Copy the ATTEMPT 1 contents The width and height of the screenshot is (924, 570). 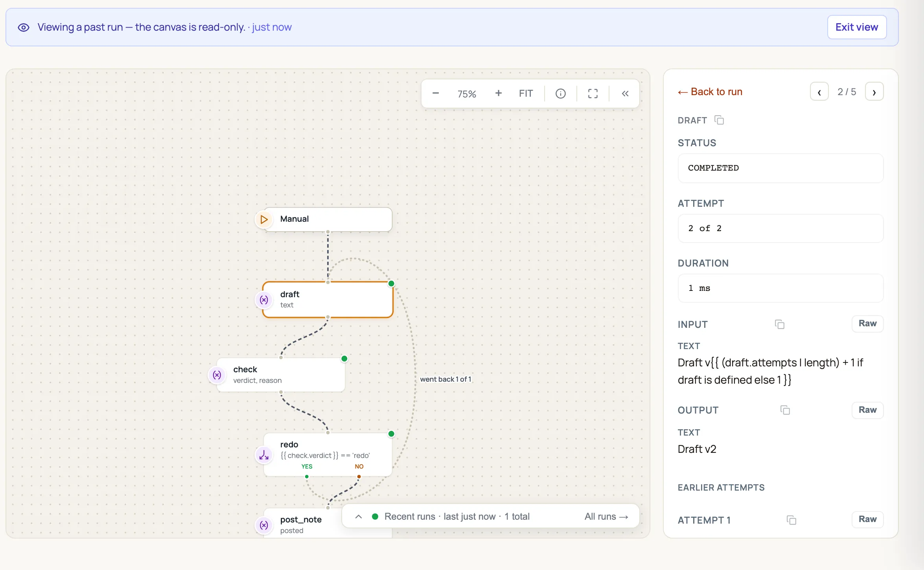(x=791, y=520)
